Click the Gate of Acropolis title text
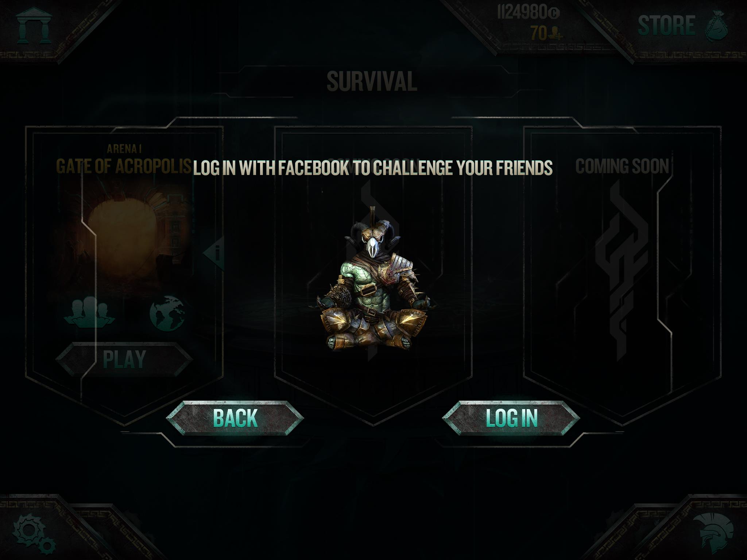This screenshot has height=560, width=747. click(x=124, y=166)
